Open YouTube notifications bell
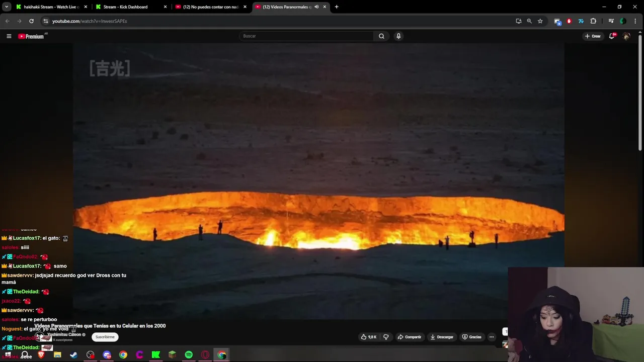644x362 pixels. click(x=612, y=36)
